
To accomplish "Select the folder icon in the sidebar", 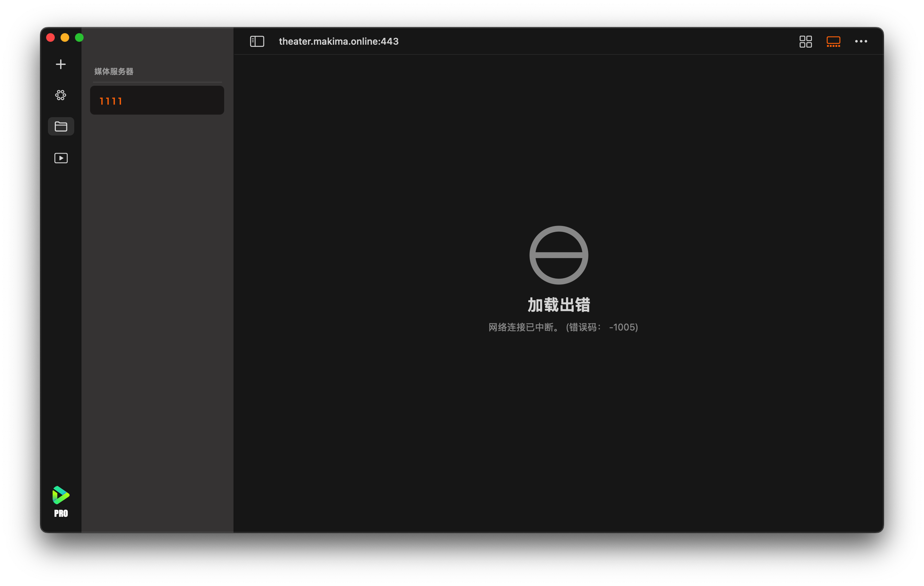I will point(61,126).
